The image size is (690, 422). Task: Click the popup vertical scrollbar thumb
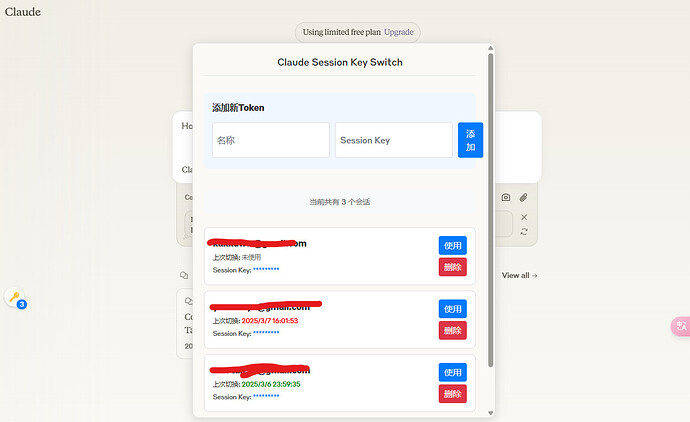[x=491, y=210]
